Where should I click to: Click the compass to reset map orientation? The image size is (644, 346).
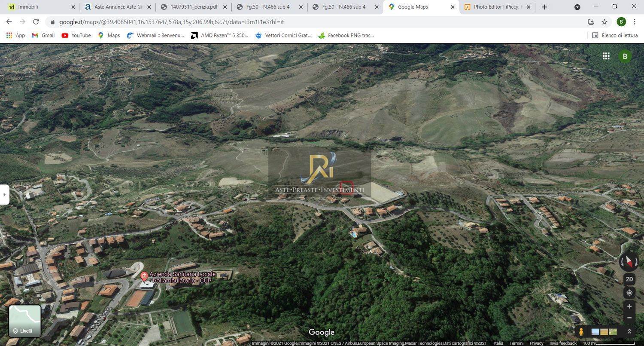(629, 261)
